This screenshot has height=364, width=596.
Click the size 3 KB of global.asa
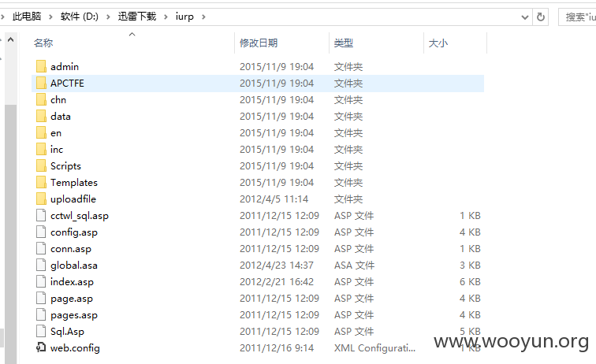pyautogui.click(x=470, y=266)
